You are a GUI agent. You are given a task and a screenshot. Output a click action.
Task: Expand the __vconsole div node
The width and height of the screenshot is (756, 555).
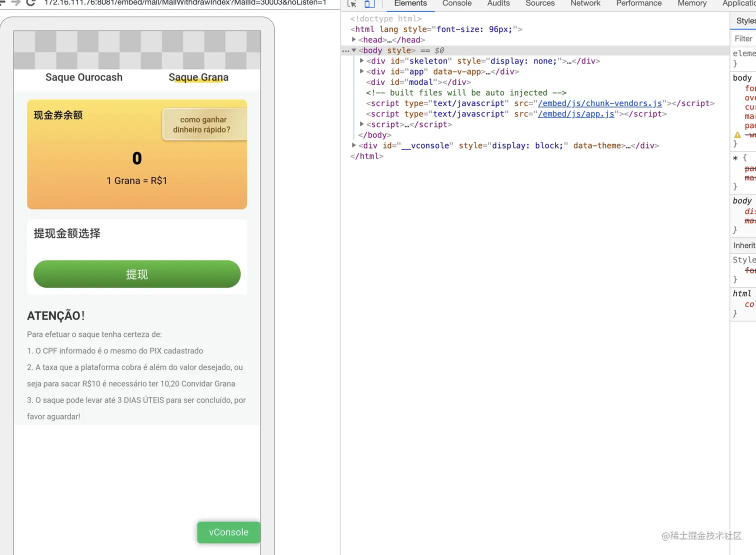(x=354, y=145)
